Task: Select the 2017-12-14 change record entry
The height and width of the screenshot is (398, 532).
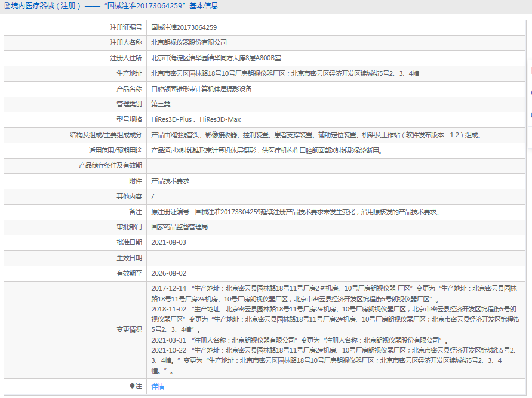Action: click(x=334, y=294)
